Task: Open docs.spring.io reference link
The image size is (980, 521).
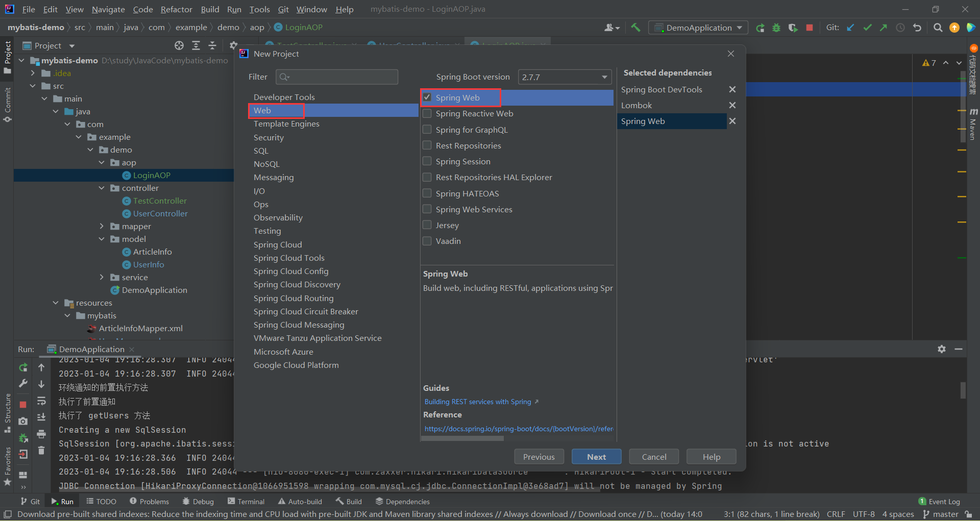Action: (519, 429)
